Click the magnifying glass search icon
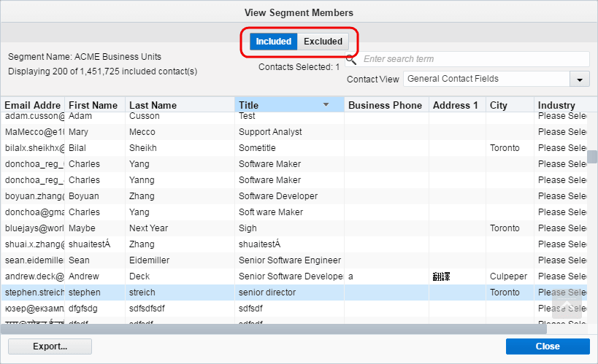 coord(351,60)
